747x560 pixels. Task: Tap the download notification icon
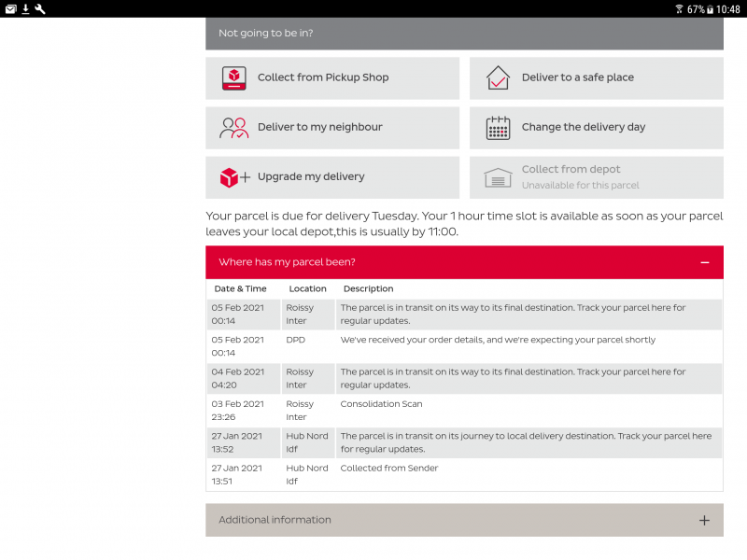click(25, 8)
